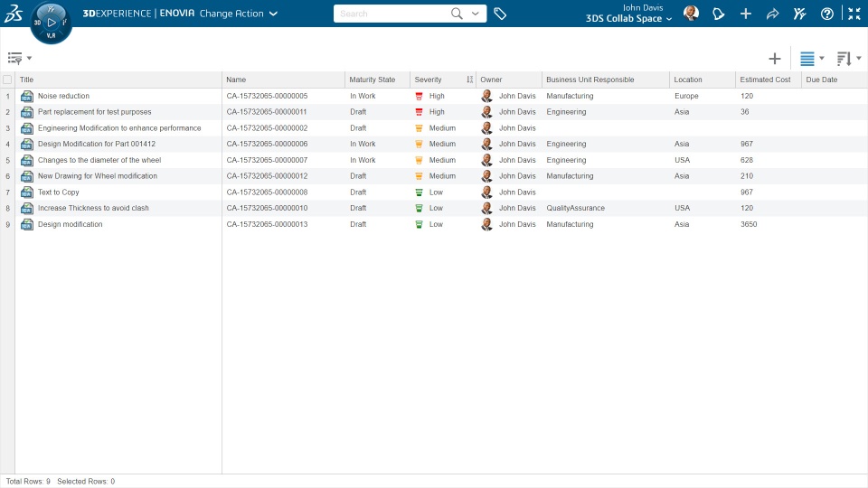Click the Dassault Systèmes 3DS logo
Image resolution: width=868 pixels, height=488 pixels.
click(x=14, y=14)
